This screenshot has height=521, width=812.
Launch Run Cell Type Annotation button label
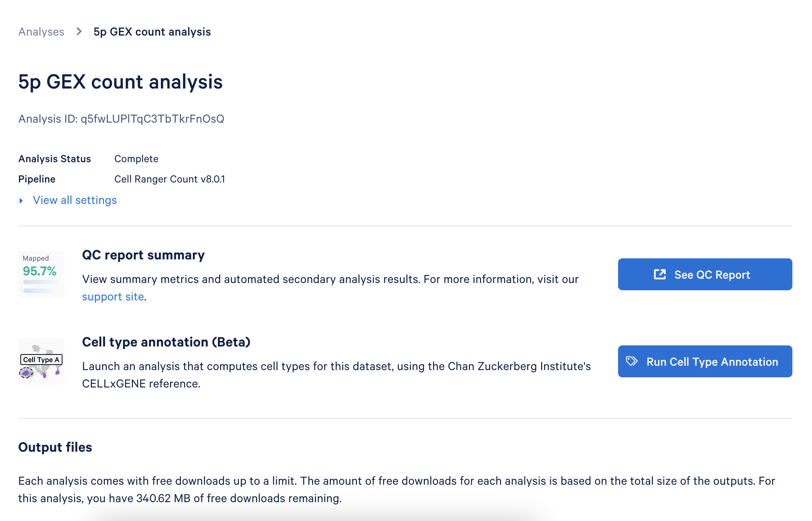point(712,362)
